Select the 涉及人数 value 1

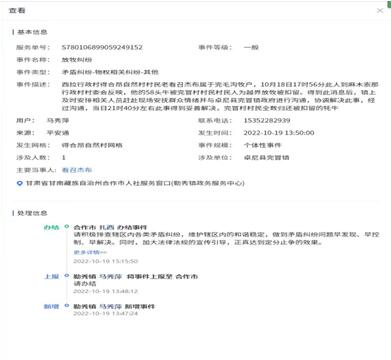click(x=64, y=157)
